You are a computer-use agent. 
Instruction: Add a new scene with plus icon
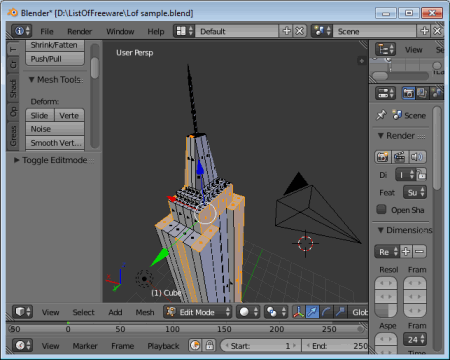424,31
